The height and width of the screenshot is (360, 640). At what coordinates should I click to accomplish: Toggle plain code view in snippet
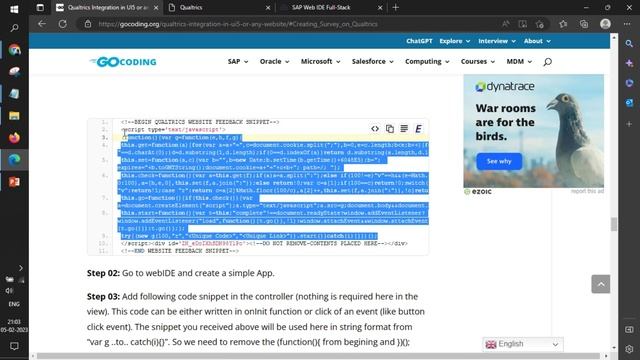coord(375,129)
